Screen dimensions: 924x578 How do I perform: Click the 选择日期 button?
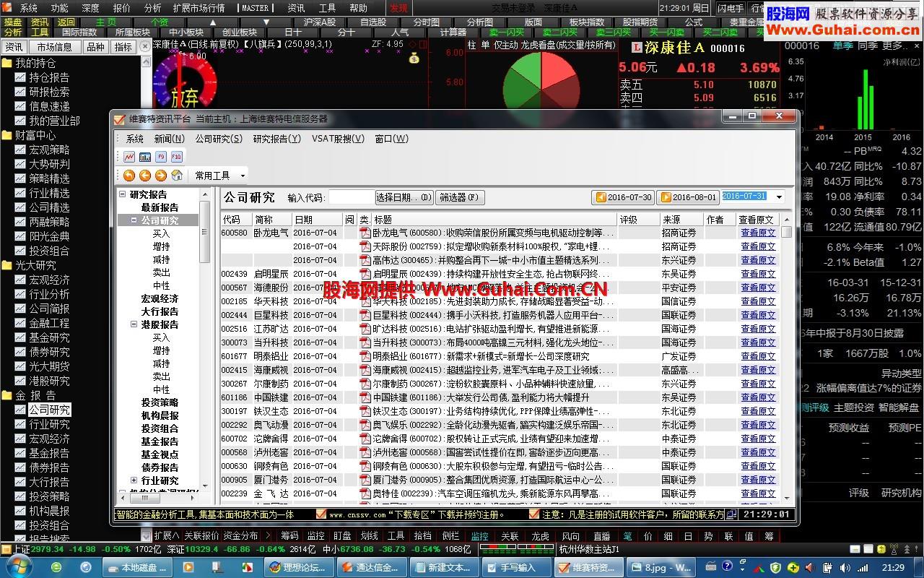click(x=404, y=197)
